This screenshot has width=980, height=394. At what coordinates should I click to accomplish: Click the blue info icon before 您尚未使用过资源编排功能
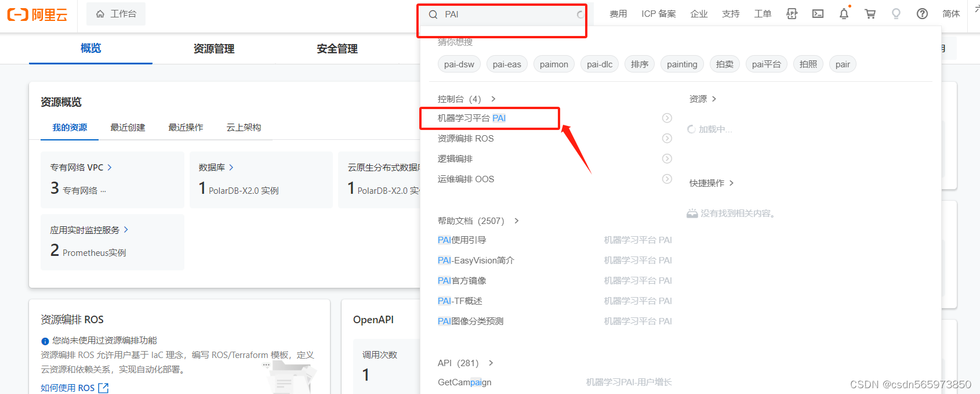pos(45,341)
